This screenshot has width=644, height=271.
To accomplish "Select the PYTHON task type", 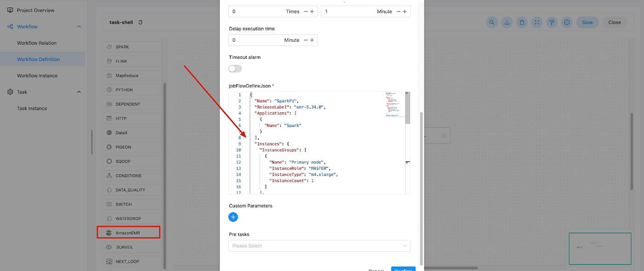I will [132, 89].
